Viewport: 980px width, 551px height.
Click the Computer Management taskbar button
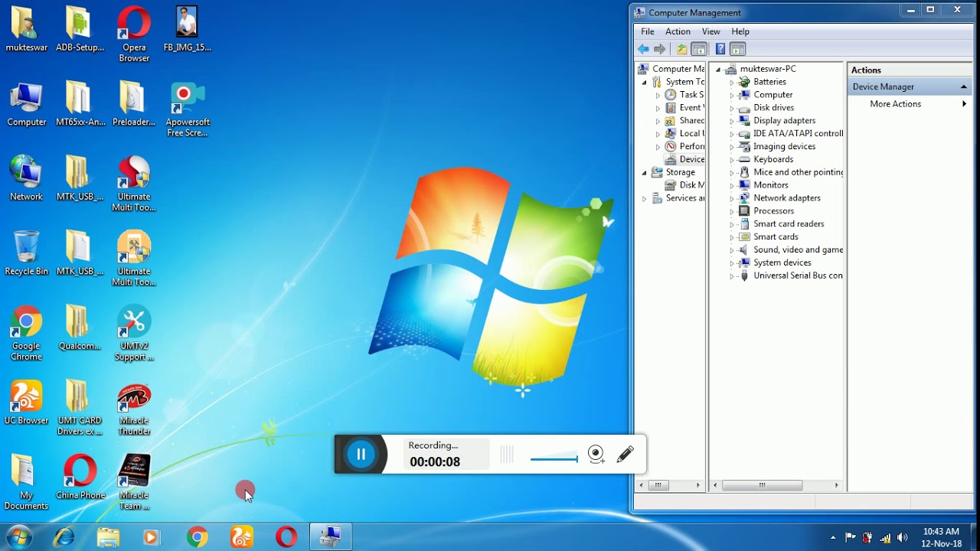click(331, 537)
